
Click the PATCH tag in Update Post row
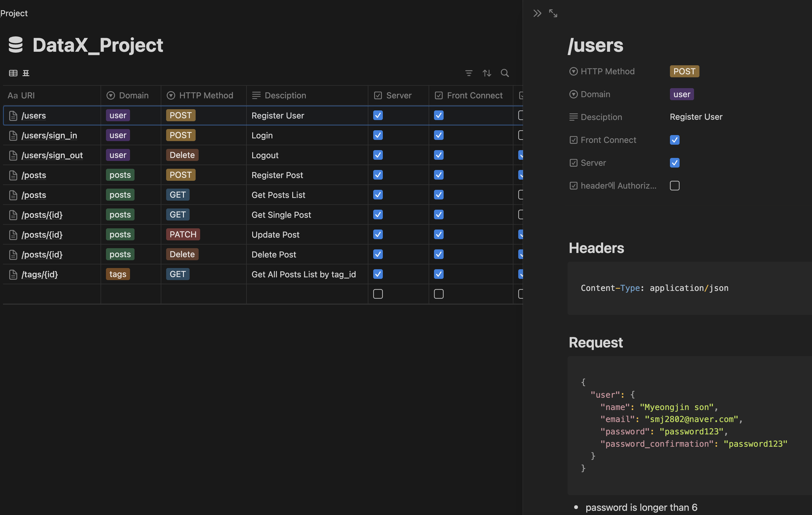pyautogui.click(x=183, y=235)
